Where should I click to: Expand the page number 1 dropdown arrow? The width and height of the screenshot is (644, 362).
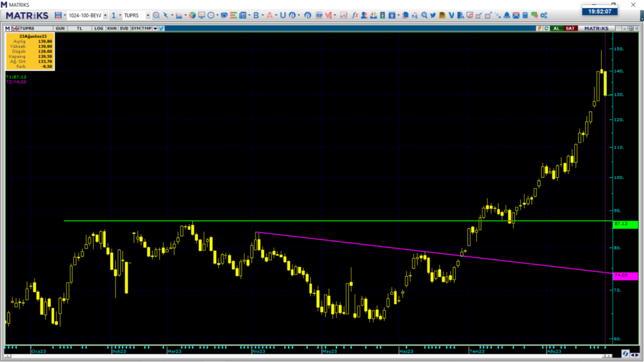pos(120,16)
